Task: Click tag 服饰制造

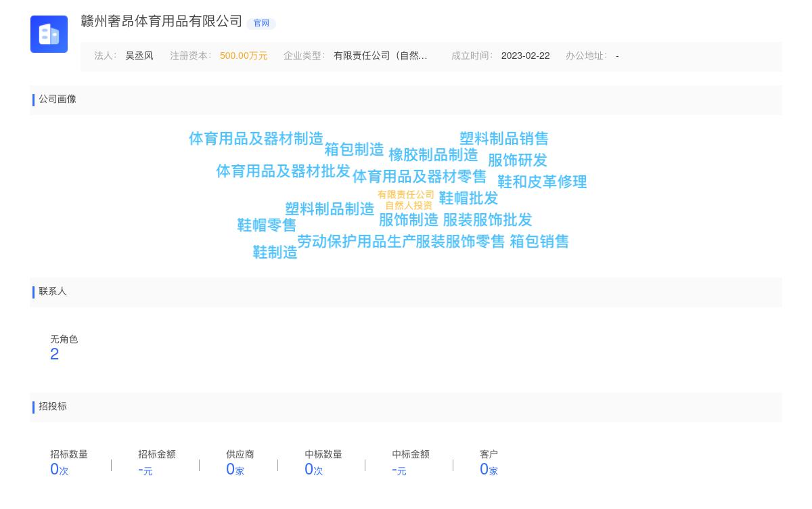Action: click(x=408, y=220)
